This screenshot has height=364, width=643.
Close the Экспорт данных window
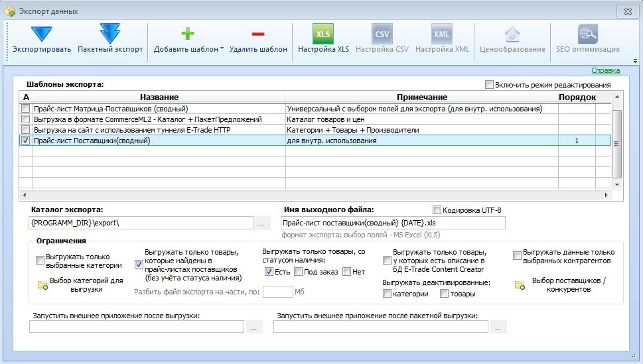pos(628,11)
